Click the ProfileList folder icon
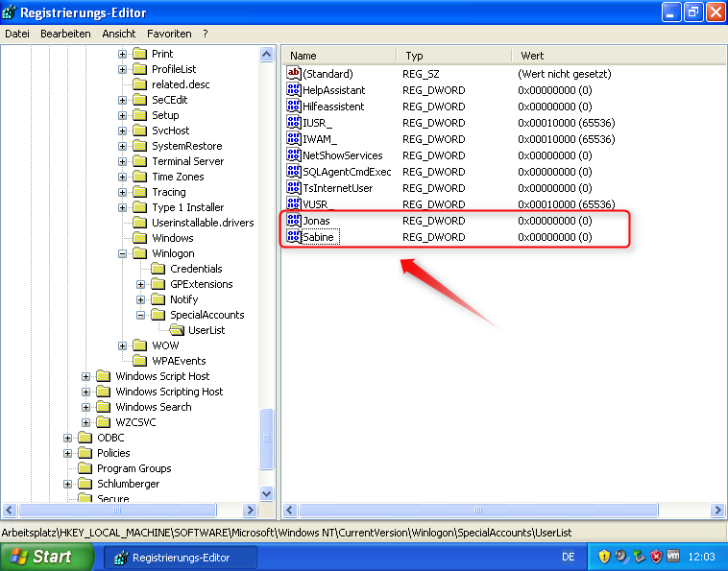Screen dimensions: 728x571 coord(140,69)
